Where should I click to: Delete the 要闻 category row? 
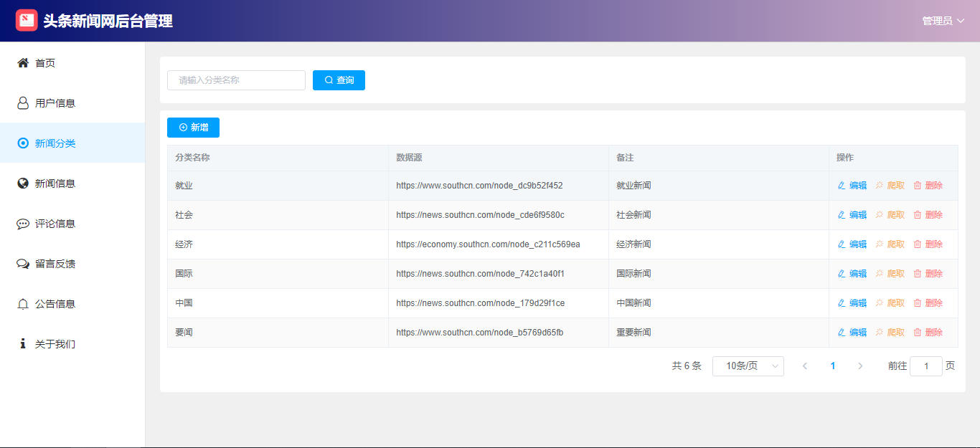[928, 333]
